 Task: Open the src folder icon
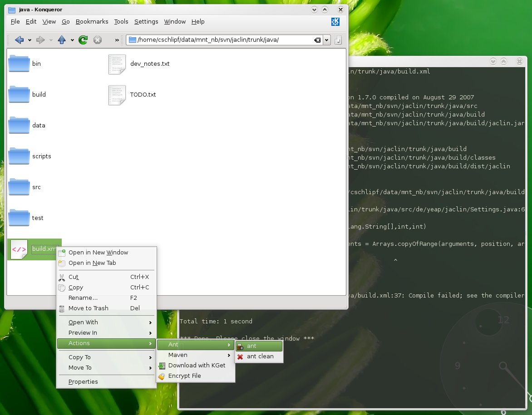pos(19,187)
